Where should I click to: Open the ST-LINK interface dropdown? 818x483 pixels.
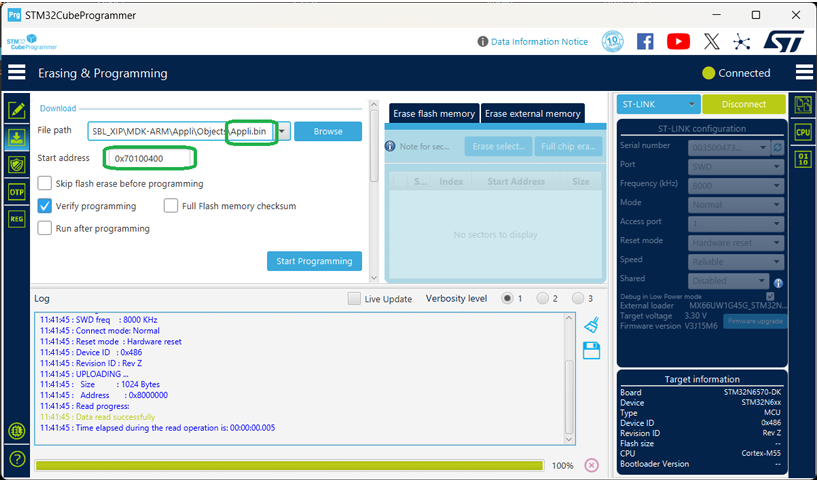click(x=658, y=104)
